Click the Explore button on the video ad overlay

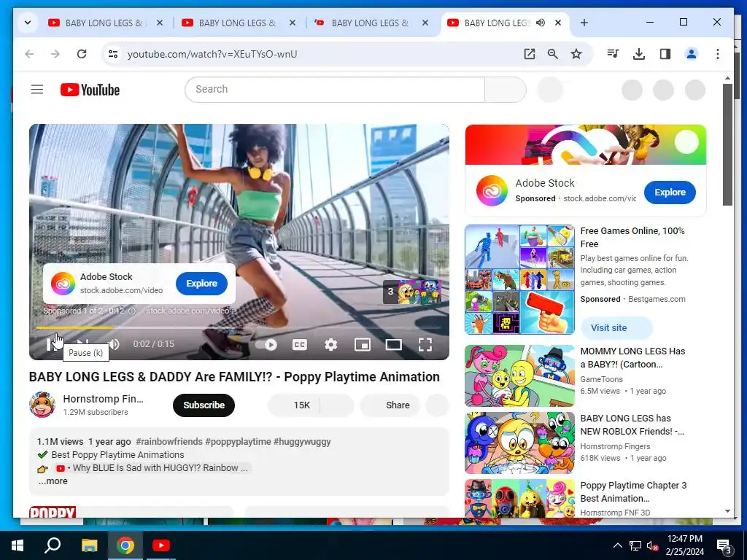201,284
